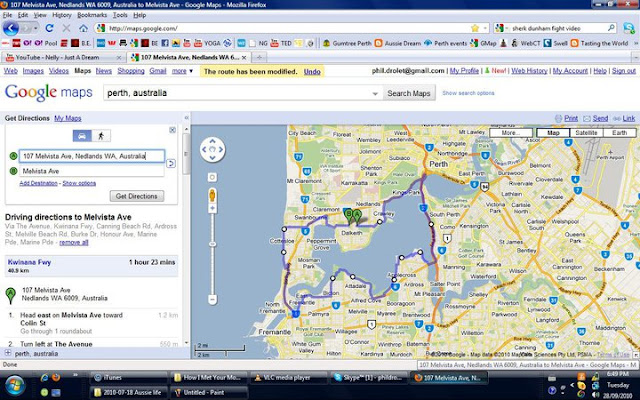Click the search magnifier in Firefox search box
This screenshot has width=640, height=400.
click(611, 28)
